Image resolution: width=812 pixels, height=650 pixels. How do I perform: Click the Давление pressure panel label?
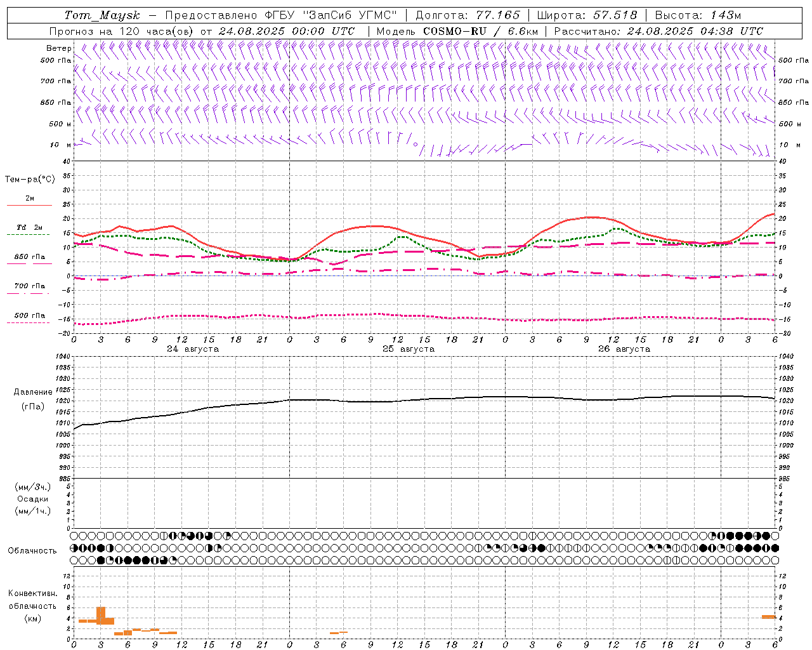[33, 392]
